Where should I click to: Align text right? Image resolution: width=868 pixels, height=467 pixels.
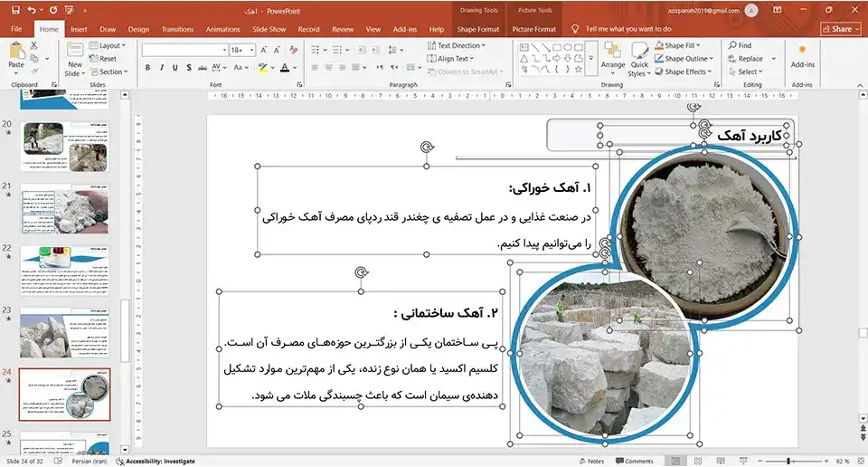click(342, 68)
